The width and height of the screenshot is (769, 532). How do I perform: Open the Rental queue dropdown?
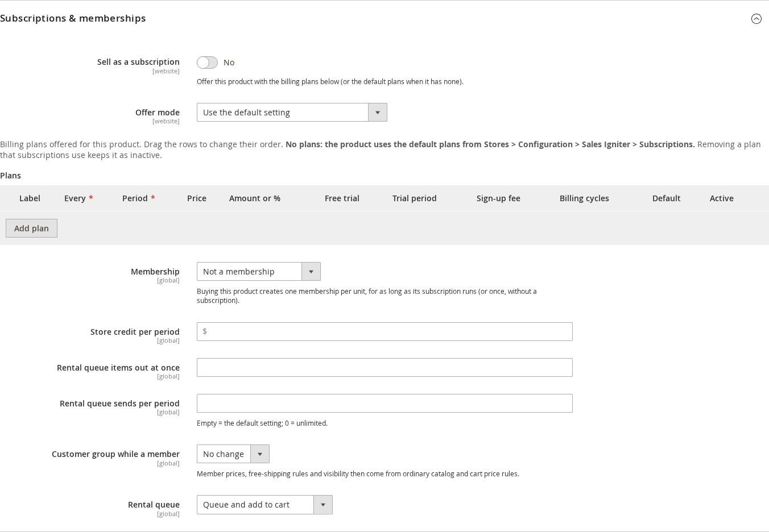click(264, 505)
